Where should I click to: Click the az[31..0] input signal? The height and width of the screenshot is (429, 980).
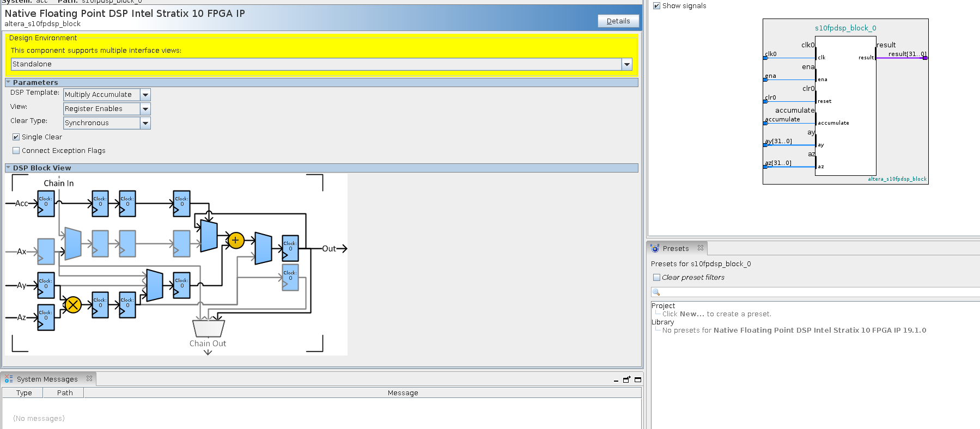pyautogui.click(x=778, y=163)
